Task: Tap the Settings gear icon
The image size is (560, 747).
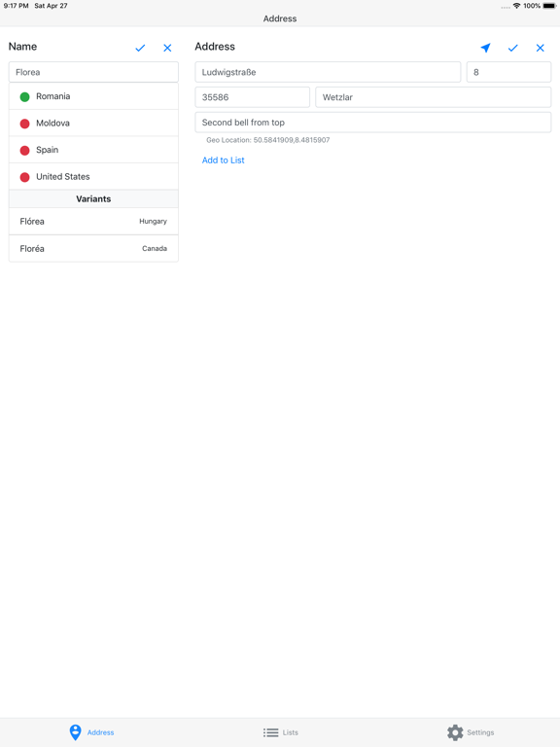Action: (455, 732)
